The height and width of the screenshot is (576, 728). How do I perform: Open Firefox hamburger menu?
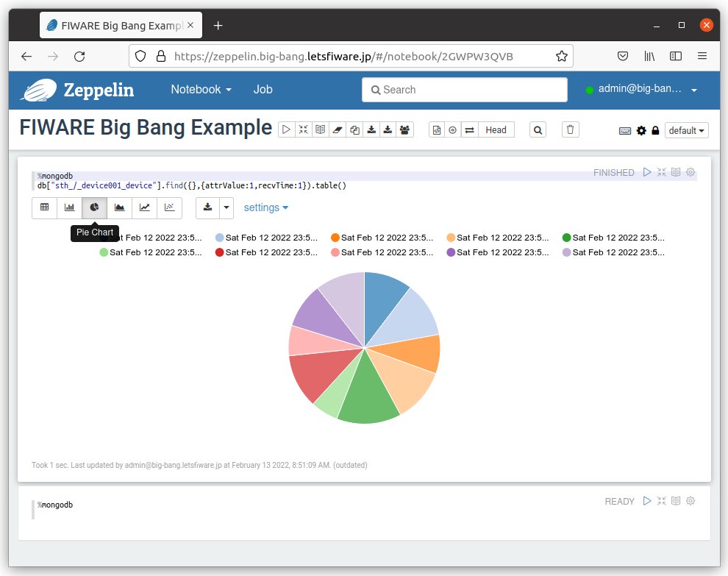(702, 56)
